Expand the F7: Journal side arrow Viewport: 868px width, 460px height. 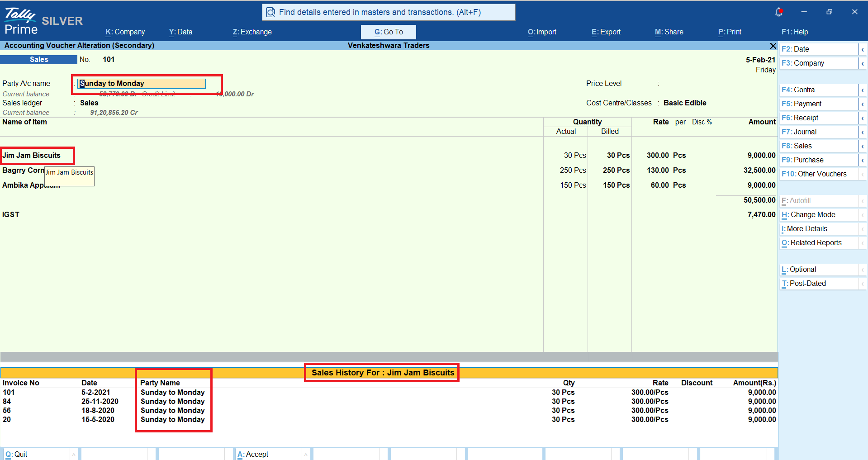[x=863, y=132]
